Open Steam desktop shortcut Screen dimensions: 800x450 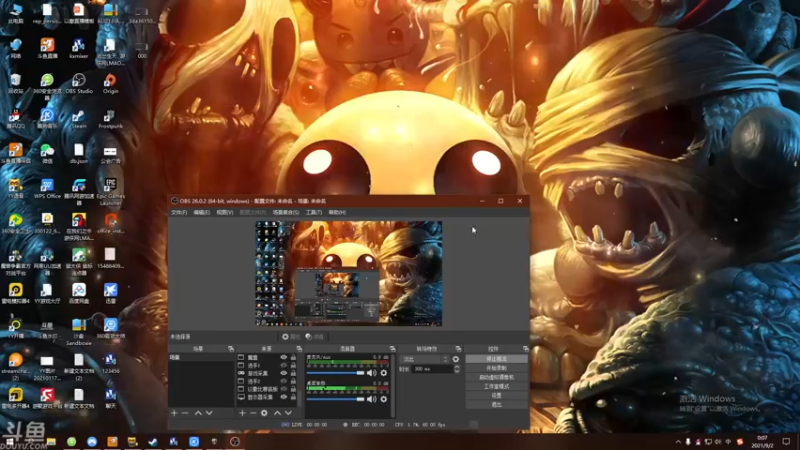coord(78,116)
